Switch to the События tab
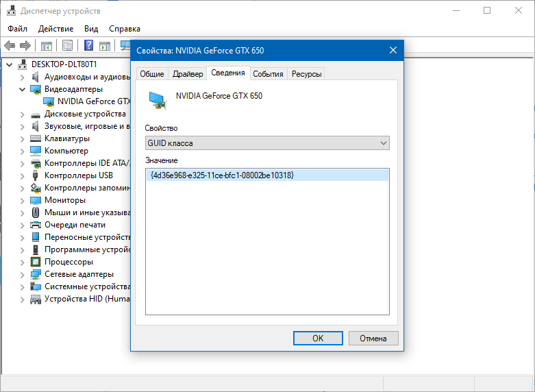The width and height of the screenshot is (535, 392). (x=268, y=74)
